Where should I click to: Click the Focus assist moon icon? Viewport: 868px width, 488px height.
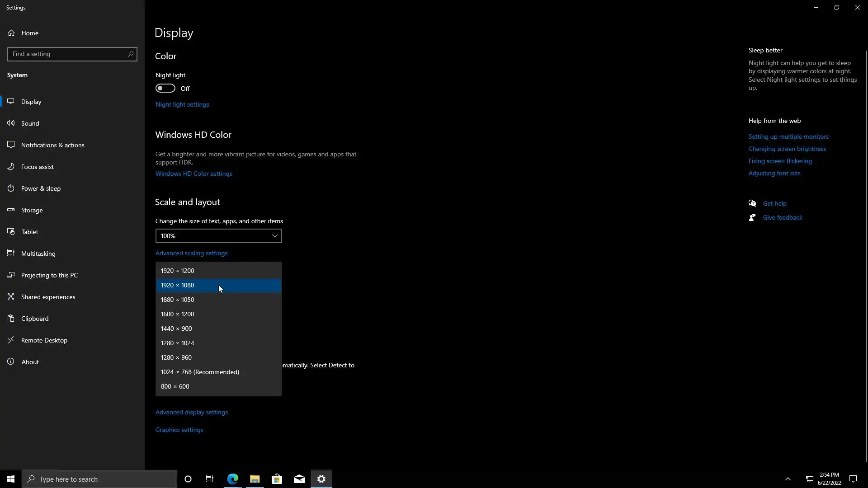click(x=11, y=167)
